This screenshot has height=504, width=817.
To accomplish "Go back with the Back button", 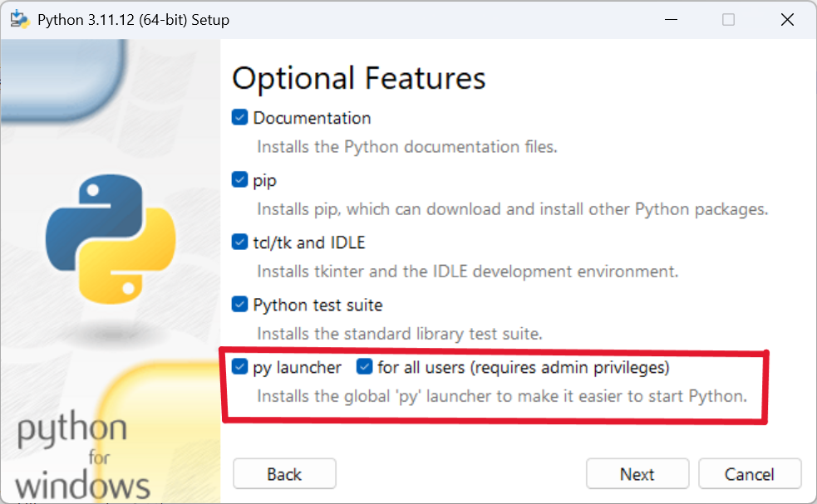I will pos(284,474).
